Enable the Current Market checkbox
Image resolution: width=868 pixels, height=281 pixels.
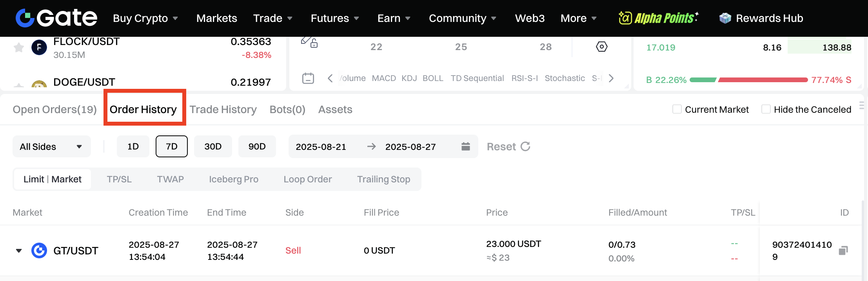click(x=677, y=109)
